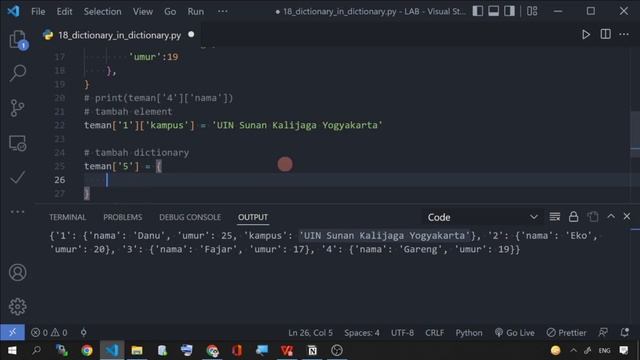Change file encoding UTF-8
Image resolution: width=640 pixels, height=360 pixels.
402,333
